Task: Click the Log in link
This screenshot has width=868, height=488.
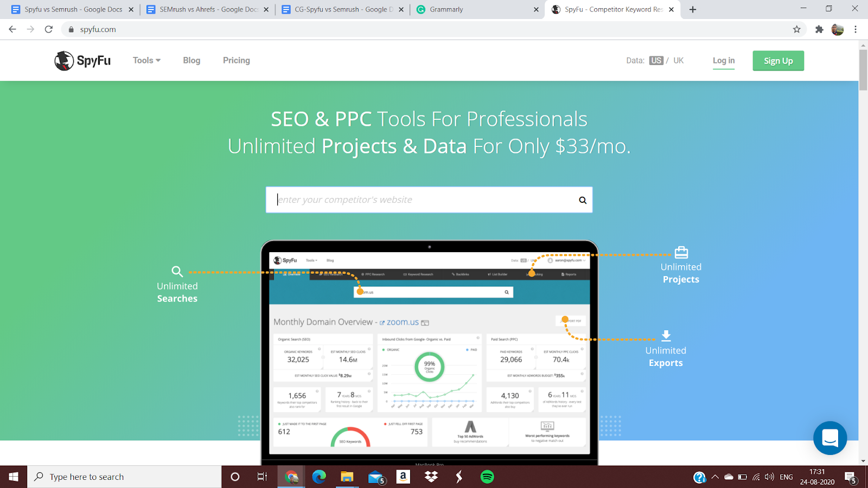Action: (724, 60)
